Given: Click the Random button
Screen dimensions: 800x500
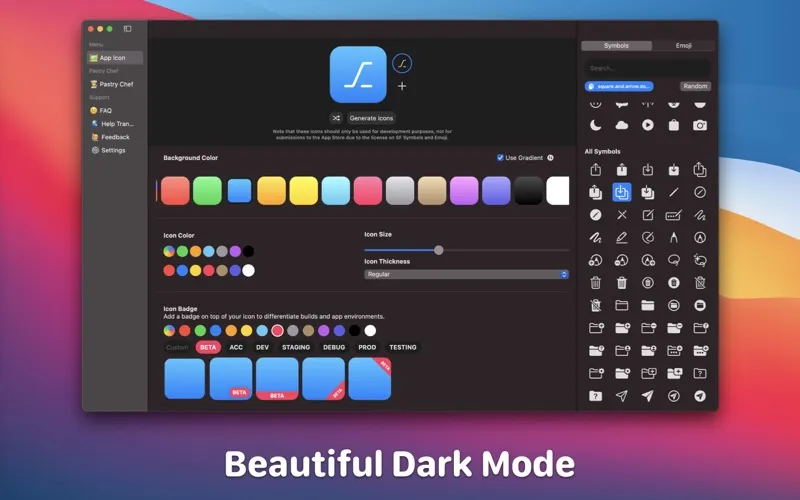Looking at the screenshot, I should [x=695, y=86].
